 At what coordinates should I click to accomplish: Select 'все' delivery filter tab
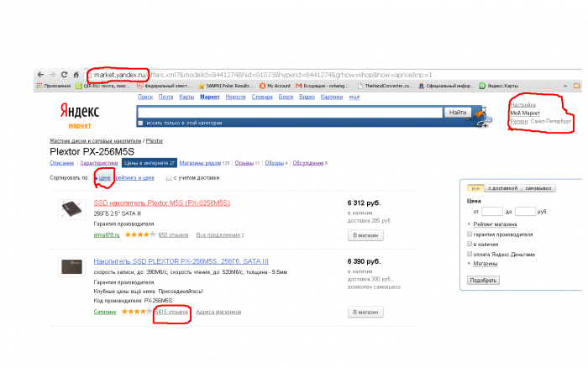(475, 188)
